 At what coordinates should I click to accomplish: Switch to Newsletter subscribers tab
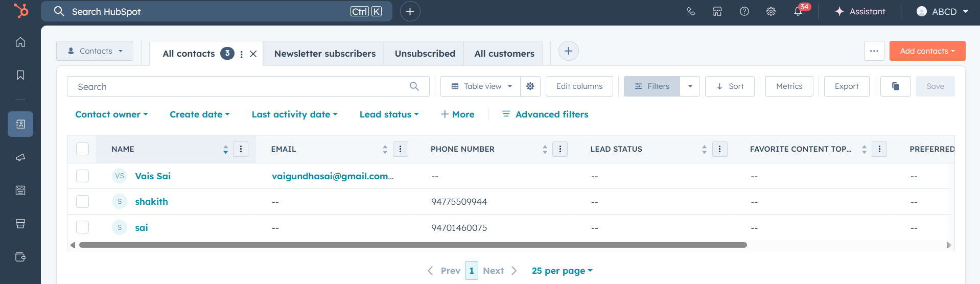tap(324, 54)
